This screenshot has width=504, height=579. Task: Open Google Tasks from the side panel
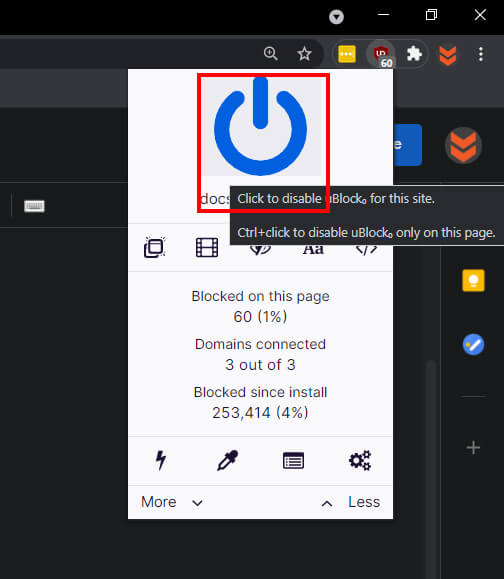click(x=473, y=344)
